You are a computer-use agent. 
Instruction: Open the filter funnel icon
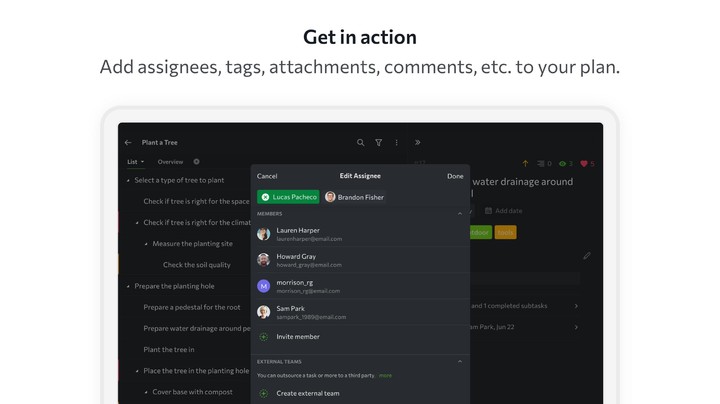pos(379,143)
